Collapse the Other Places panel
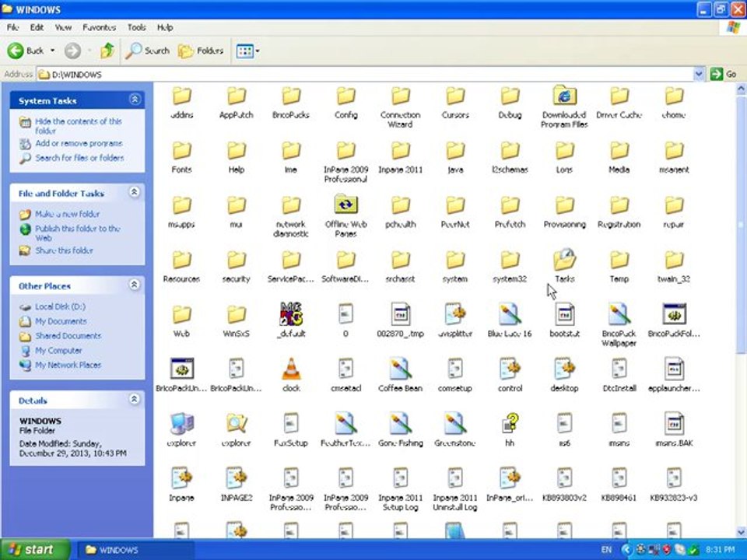The height and width of the screenshot is (560, 747). tap(135, 285)
